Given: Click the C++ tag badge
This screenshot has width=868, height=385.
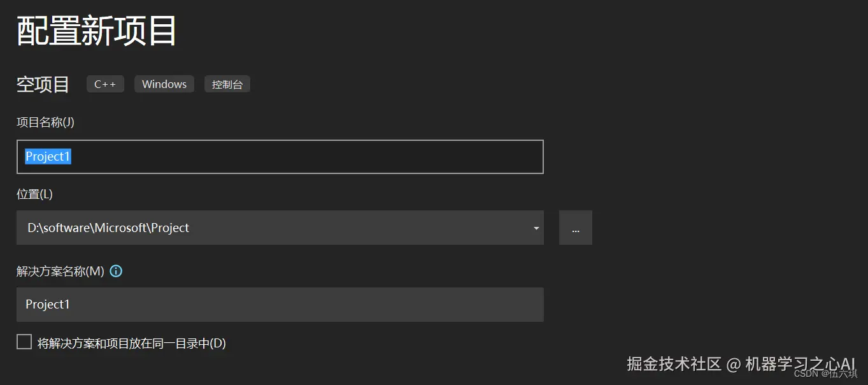Looking at the screenshot, I should (x=105, y=84).
